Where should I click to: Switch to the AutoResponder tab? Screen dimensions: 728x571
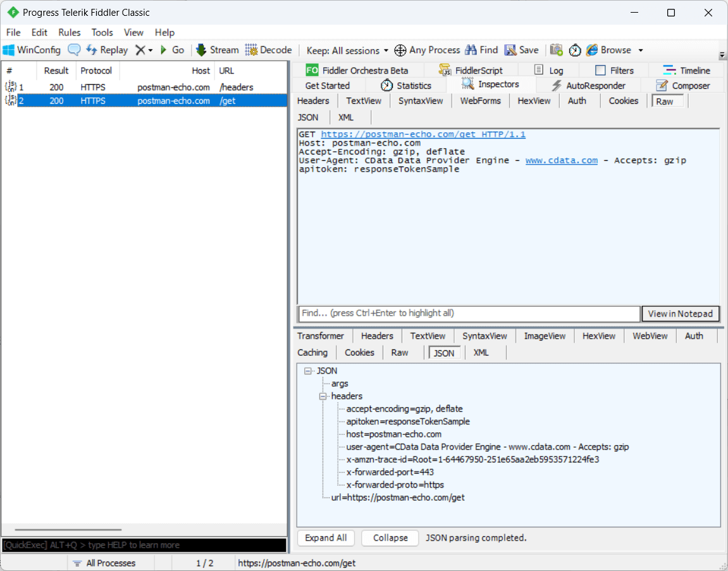click(588, 85)
